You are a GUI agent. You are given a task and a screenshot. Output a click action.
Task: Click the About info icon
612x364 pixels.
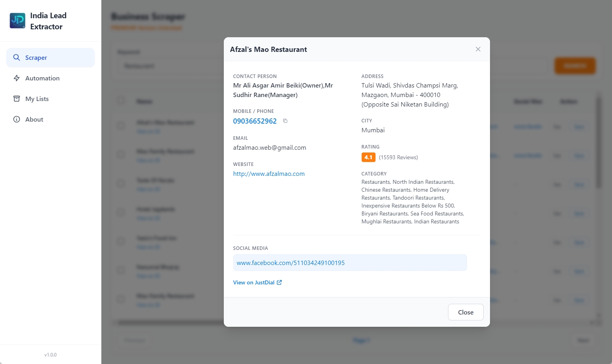(x=17, y=119)
